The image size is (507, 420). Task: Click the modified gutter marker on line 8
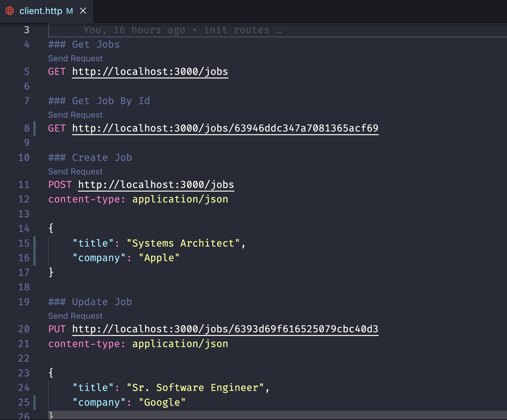35,128
